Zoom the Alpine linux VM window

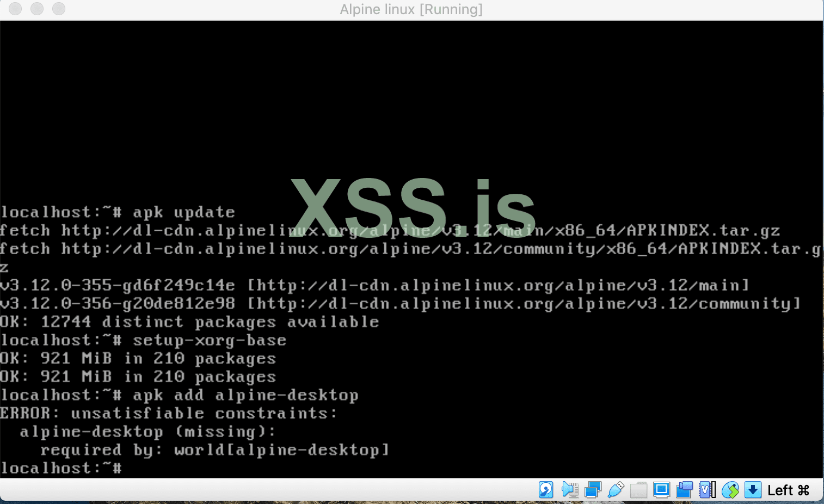click(59, 9)
